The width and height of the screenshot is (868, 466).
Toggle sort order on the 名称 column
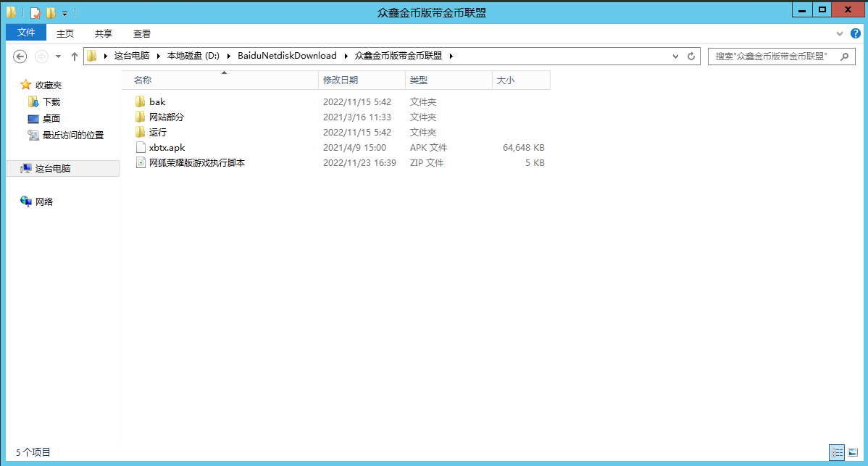pyautogui.click(x=142, y=80)
